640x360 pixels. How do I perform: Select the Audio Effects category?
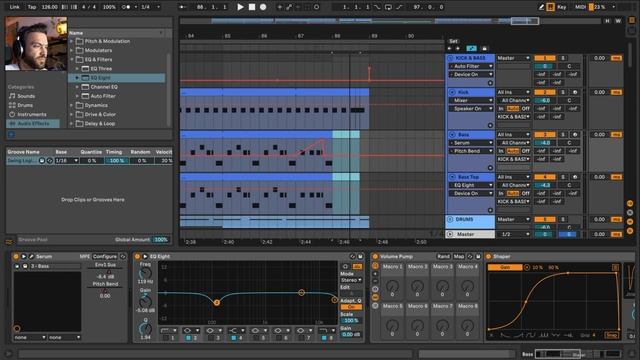tap(33, 123)
